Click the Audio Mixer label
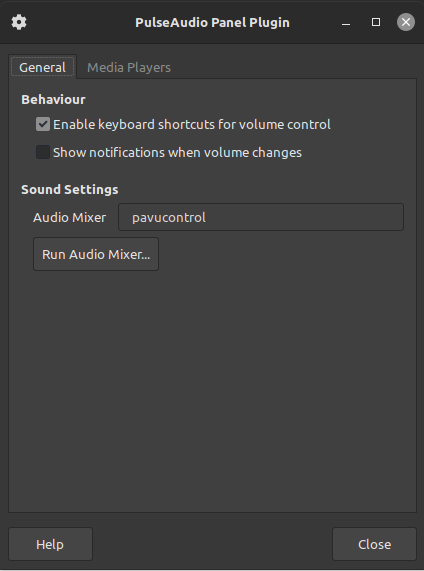Screen dimensions: 424x571 click(x=70, y=217)
